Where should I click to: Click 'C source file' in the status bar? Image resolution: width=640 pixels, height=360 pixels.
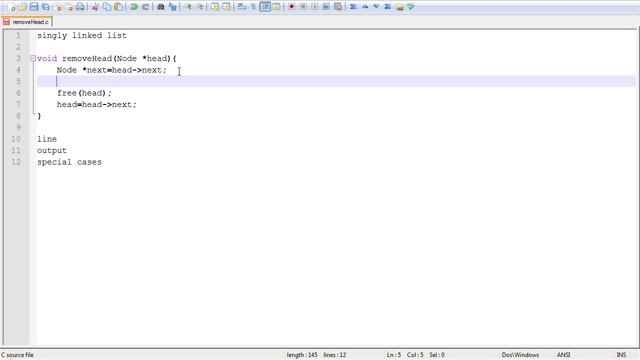[x=18, y=355]
